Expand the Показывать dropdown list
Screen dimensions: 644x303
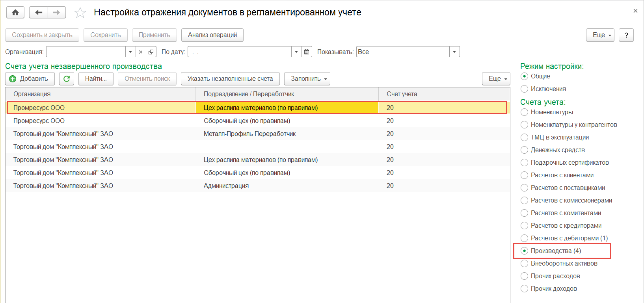click(x=454, y=52)
